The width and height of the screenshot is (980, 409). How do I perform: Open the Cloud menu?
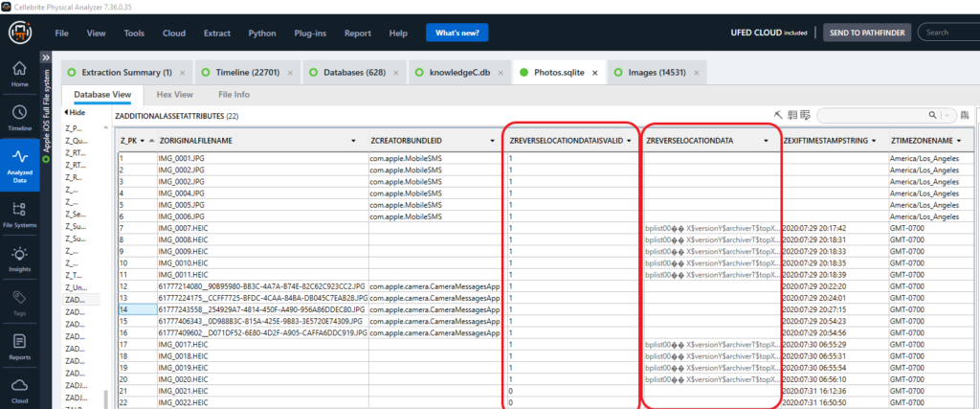tap(174, 34)
